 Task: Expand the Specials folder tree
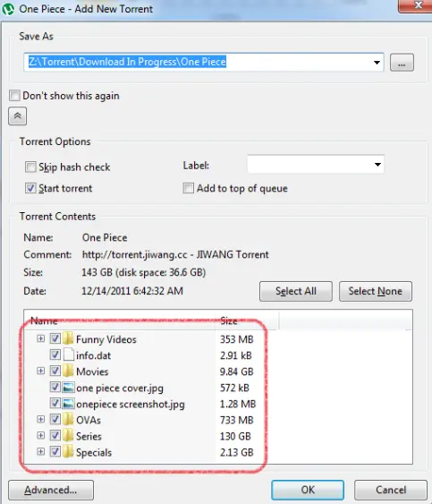pos(40,451)
